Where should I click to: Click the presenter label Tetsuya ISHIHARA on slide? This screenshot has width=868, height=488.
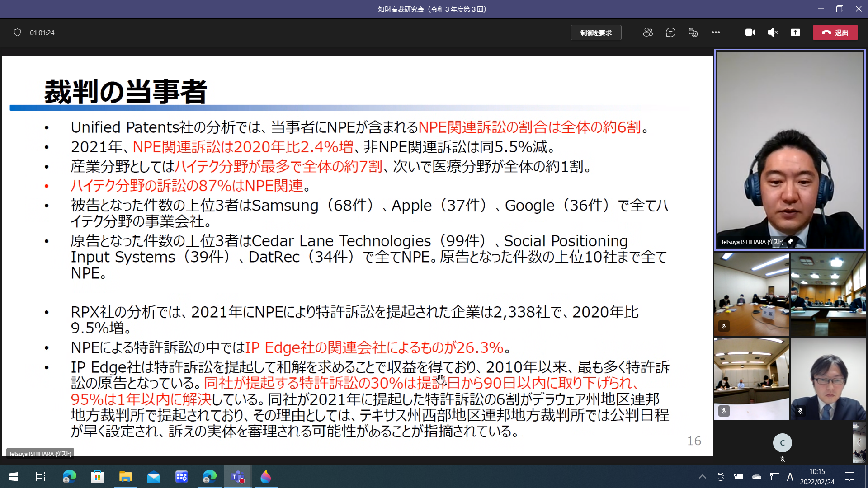tap(40, 454)
